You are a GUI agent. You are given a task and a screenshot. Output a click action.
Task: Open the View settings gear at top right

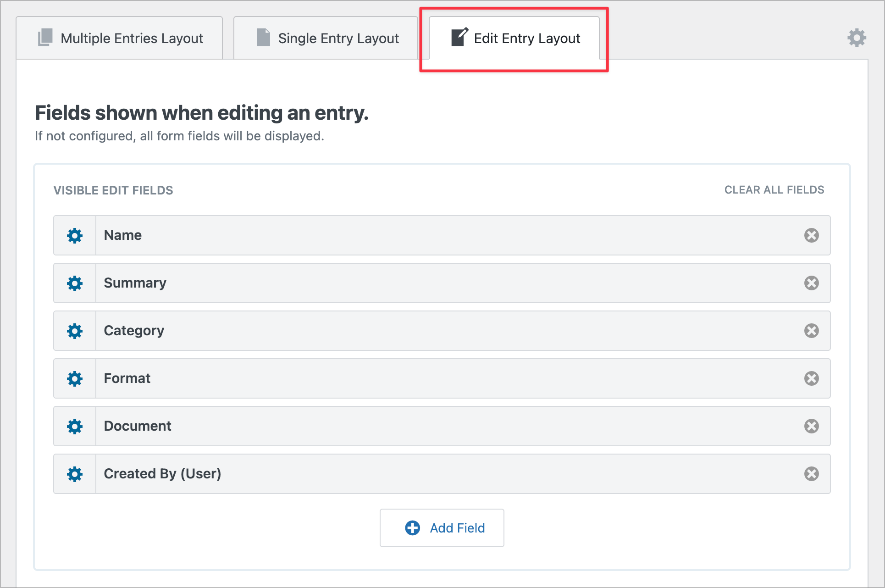(857, 38)
